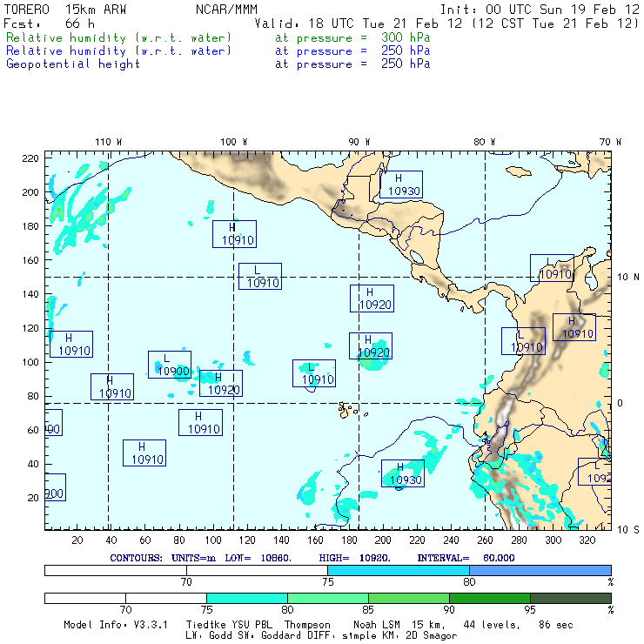The width and height of the screenshot is (644, 644).
Task: Click the '10 N' latitude label
Action: (x=628, y=278)
